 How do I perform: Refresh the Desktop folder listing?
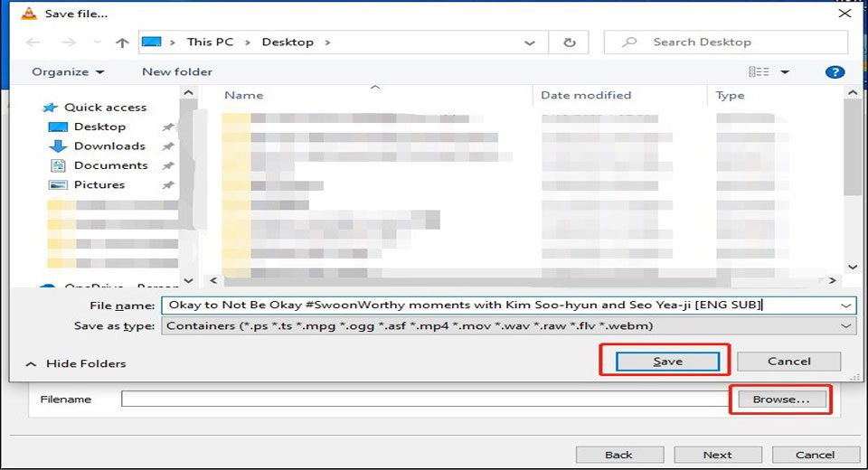coord(569,42)
